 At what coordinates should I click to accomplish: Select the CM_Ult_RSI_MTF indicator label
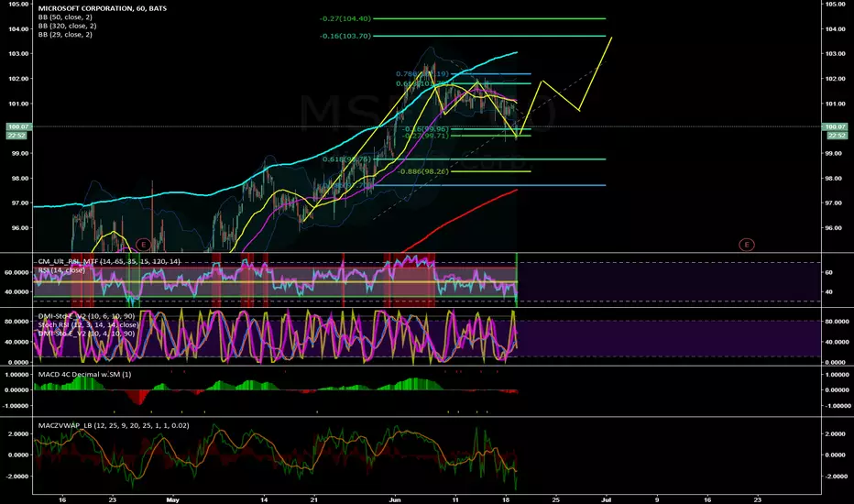109,262
